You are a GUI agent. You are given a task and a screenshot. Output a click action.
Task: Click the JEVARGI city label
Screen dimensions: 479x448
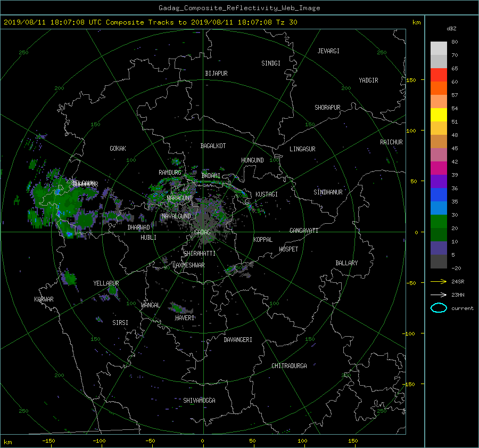[328, 51]
